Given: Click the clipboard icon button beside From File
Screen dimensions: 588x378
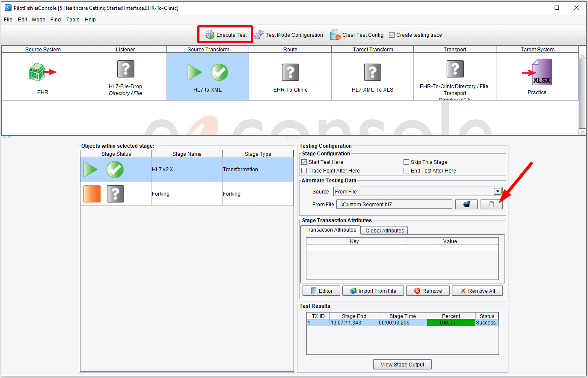Looking at the screenshot, I should (491, 204).
